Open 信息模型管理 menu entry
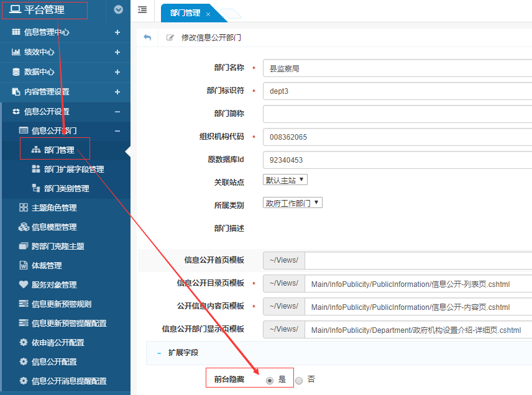The height and width of the screenshot is (395, 532). [53, 227]
